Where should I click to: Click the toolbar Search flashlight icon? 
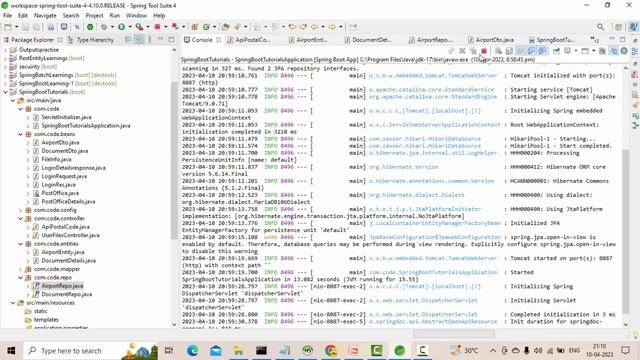238,27
